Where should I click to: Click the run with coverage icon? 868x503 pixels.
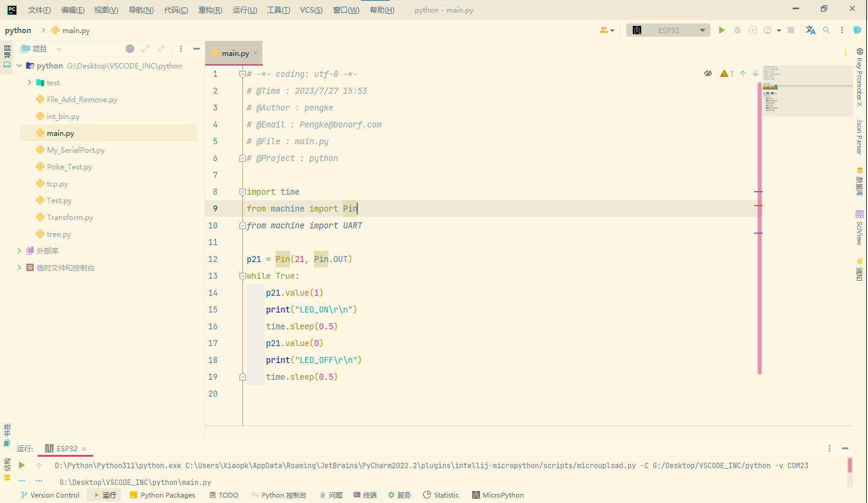(x=753, y=30)
